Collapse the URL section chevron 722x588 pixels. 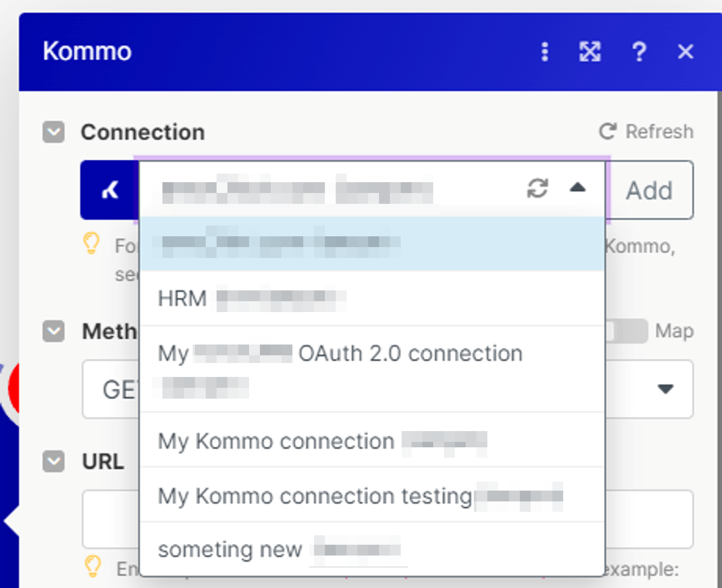[x=54, y=461]
